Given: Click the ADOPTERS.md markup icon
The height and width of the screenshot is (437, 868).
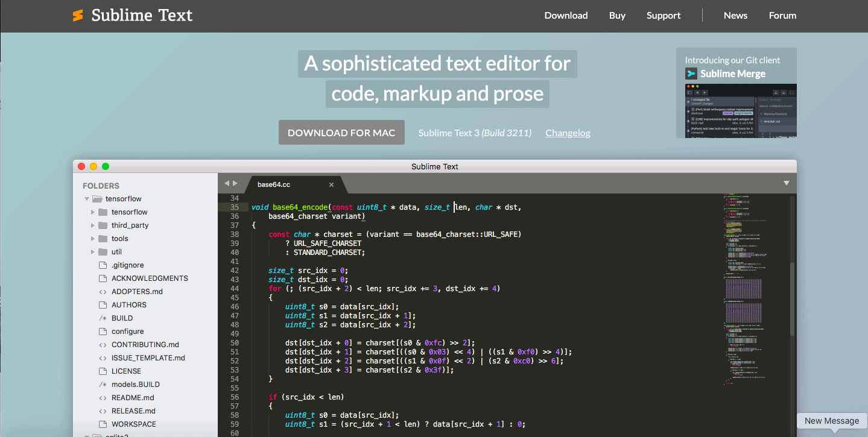Looking at the screenshot, I should click(x=103, y=292).
